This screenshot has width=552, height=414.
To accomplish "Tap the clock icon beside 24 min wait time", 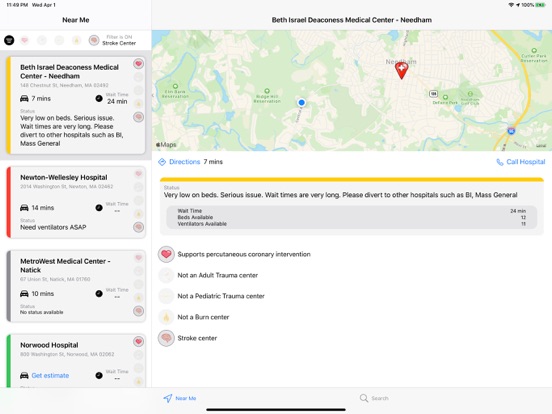I will [99, 99].
